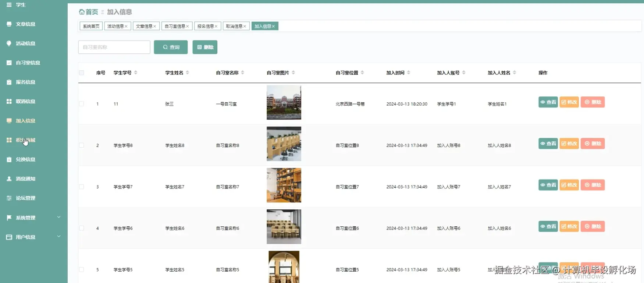644x283 pixels.
Task: Click 修改 for the 学生学号8 row
Action: tap(569, 144)
